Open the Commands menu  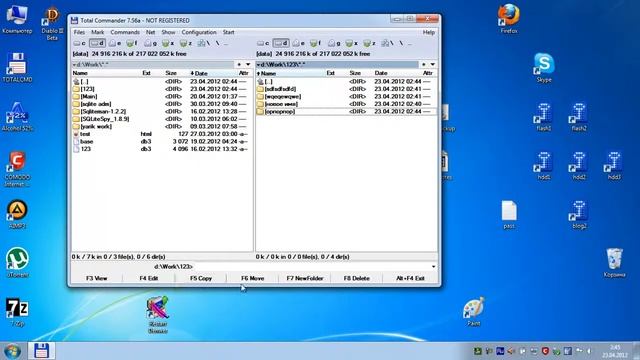point(125,32)
